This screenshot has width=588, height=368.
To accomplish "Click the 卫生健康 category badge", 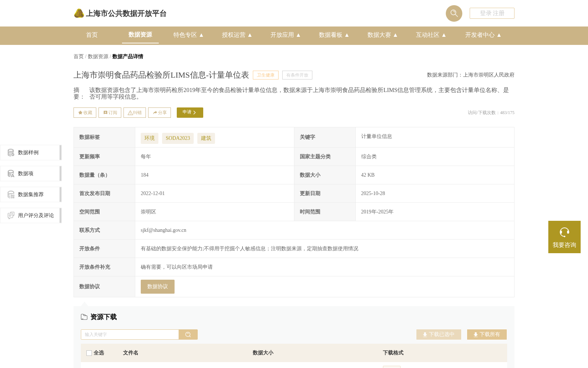I will pos(266,75).
